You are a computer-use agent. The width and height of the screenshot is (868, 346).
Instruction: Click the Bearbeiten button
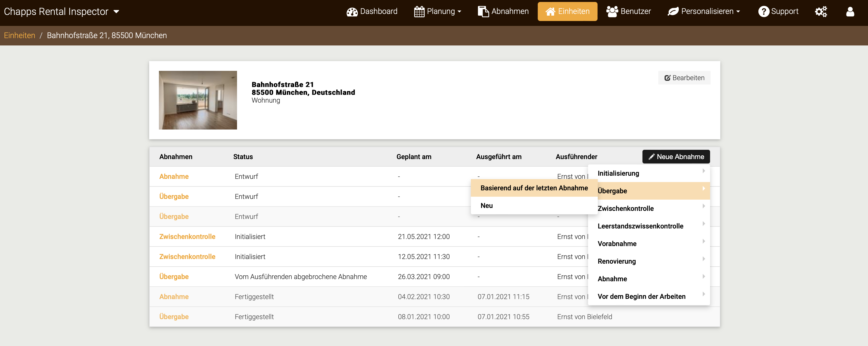click(684, 78)
